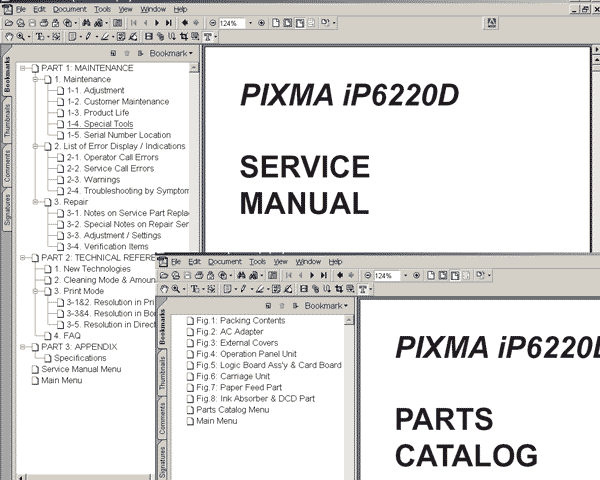Enable Fit in Window view in Service Manual
This screenshot has width=600, height=480.
287,23
